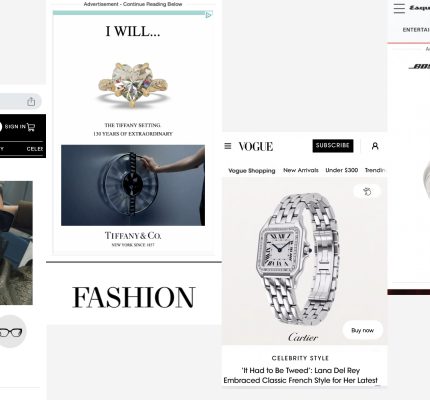Click Buy now on Cartier ad
Image resolution: width=430 pixels, height=400 pixels.
pyautogui.click(x=362, y=330)
